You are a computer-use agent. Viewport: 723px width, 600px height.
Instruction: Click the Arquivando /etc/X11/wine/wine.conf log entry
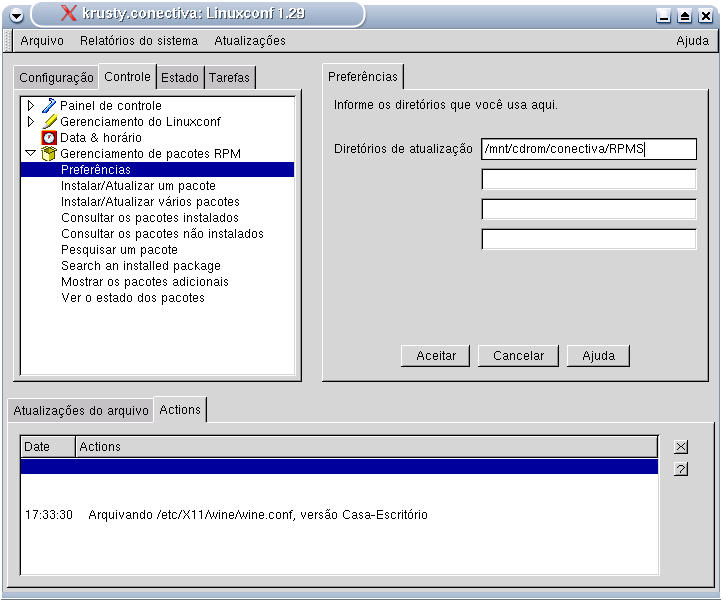click(x=258, y=515)
